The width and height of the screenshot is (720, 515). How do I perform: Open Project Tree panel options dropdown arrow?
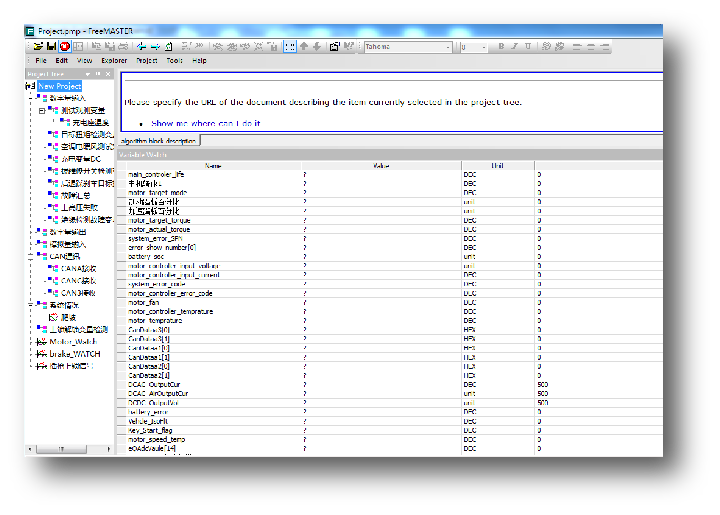[88, 74]
